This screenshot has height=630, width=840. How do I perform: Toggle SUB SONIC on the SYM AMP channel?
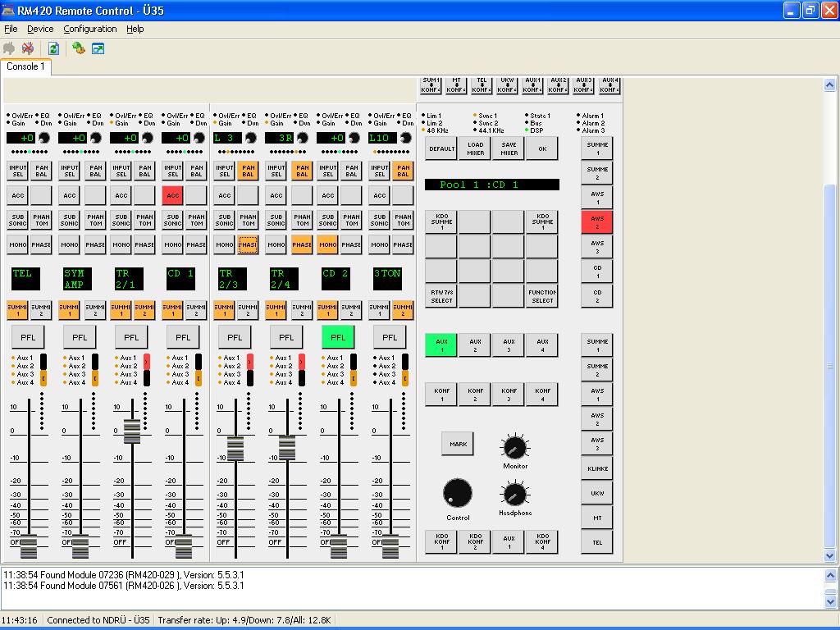(x=69, y=220)
